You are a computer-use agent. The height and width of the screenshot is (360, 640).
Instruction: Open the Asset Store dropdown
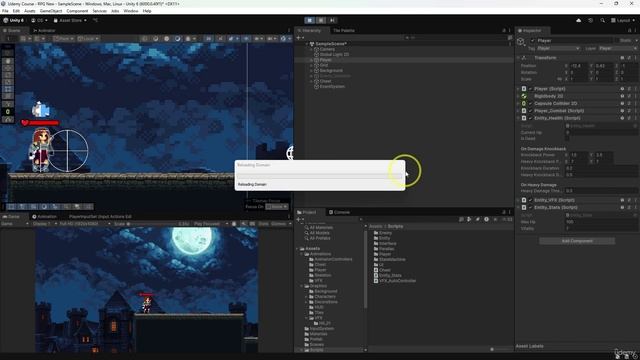[70, 20]
